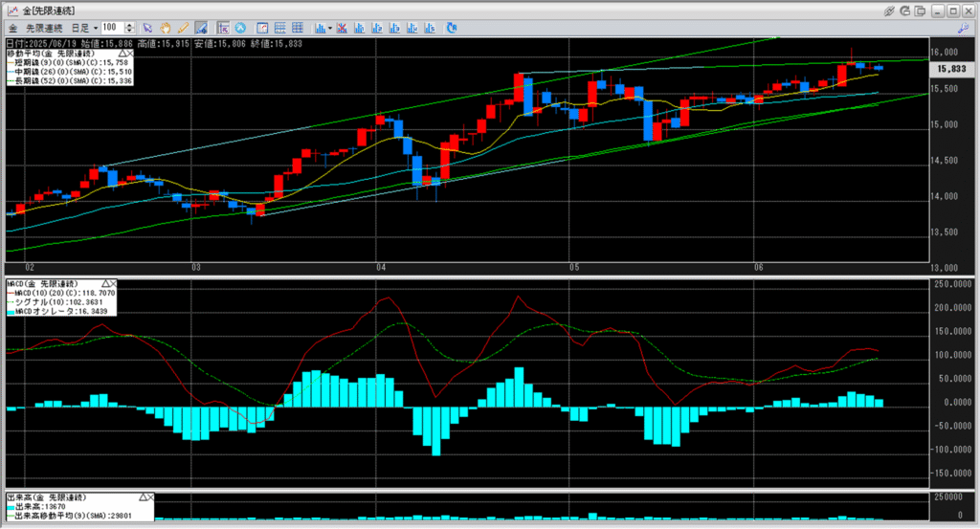Click the 02 month marker on time axis
Viewport: 980px width, 529px height.
point(30,267)
